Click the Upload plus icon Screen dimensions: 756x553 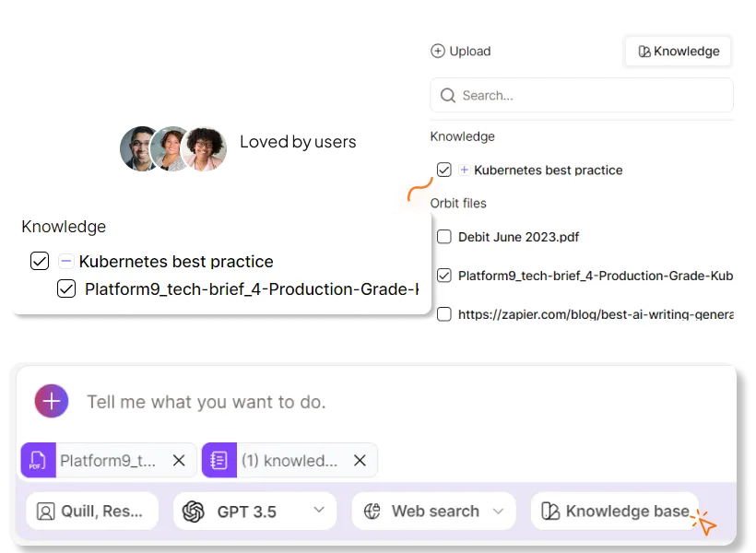pos(438,52)
